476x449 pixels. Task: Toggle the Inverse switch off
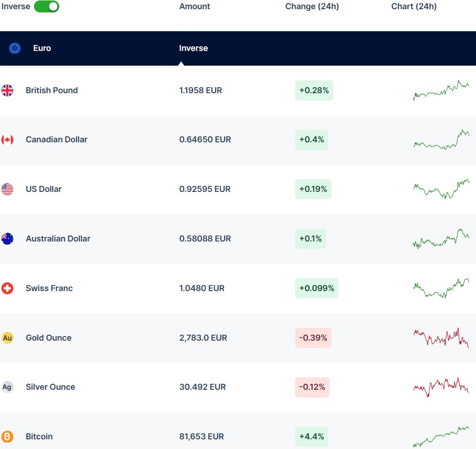pos(46,6)
